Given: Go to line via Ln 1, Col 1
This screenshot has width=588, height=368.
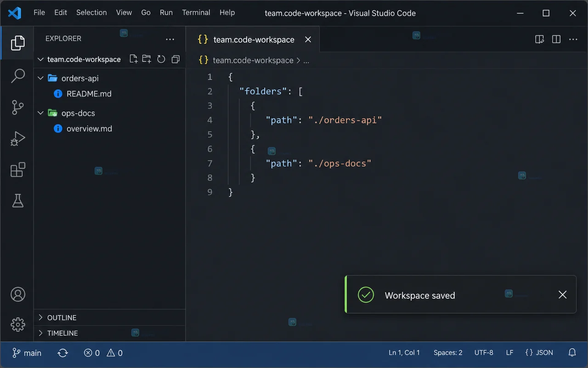Looking at the screenshot, I should 404,353.
